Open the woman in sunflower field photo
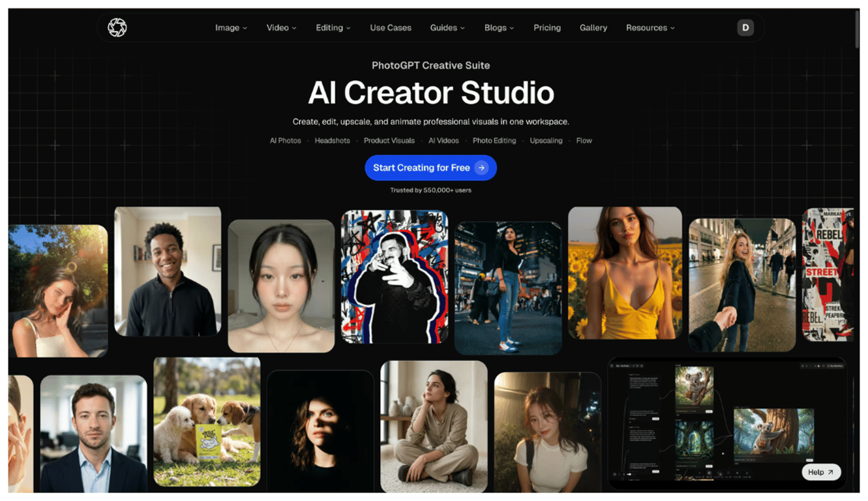 [625, 273]
